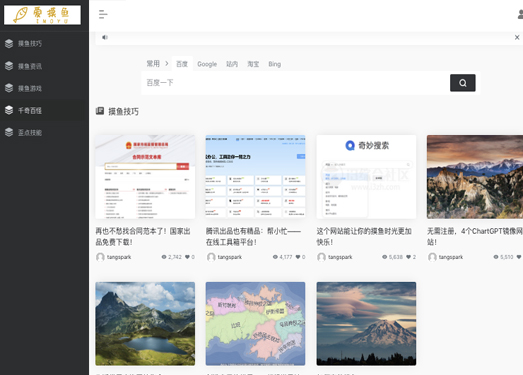Click tangspark's avatar on the contract template card
Screen dimensions: 523x375
(100, 257)
